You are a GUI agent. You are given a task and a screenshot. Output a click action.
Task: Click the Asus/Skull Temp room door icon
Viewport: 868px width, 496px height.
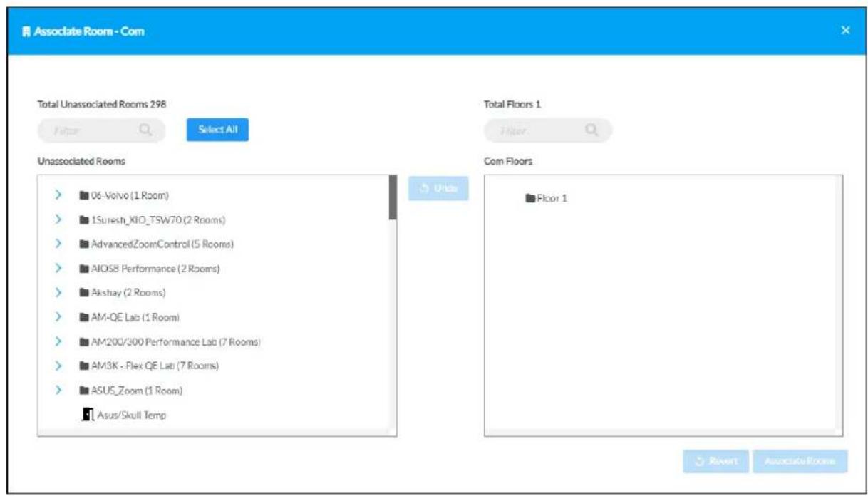tap(88, 415)
